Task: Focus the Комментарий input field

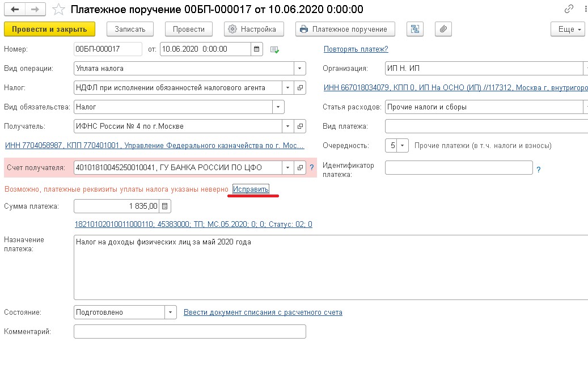Action: (x=190, y=332)
